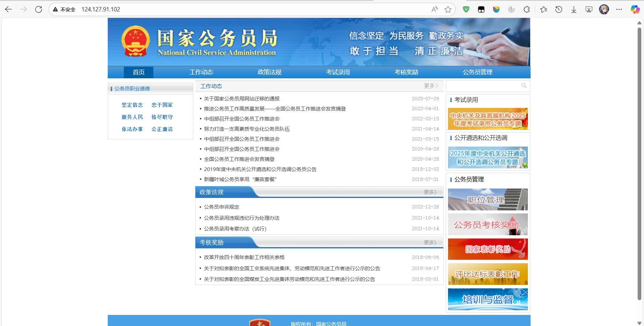Click the back navigation arrow

click(x=8, y=9)
